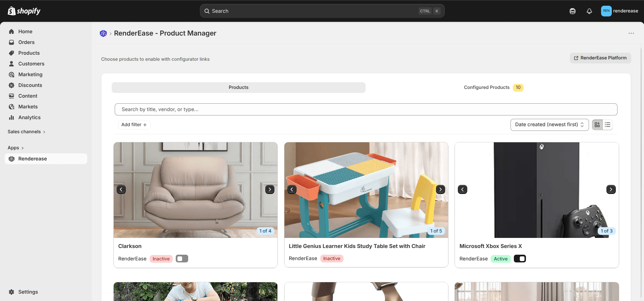Image resolution: width=644 pixels, height=301 pixels.
Task: Click the Active badge on Xbox
Action: click(x=500, y=259)
